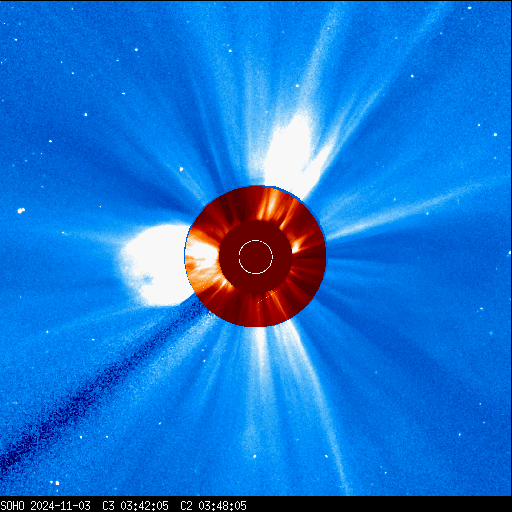Screen dimensions: 512x512
Task: Click the dark red inner occulting disk
Action: (256, 257)
